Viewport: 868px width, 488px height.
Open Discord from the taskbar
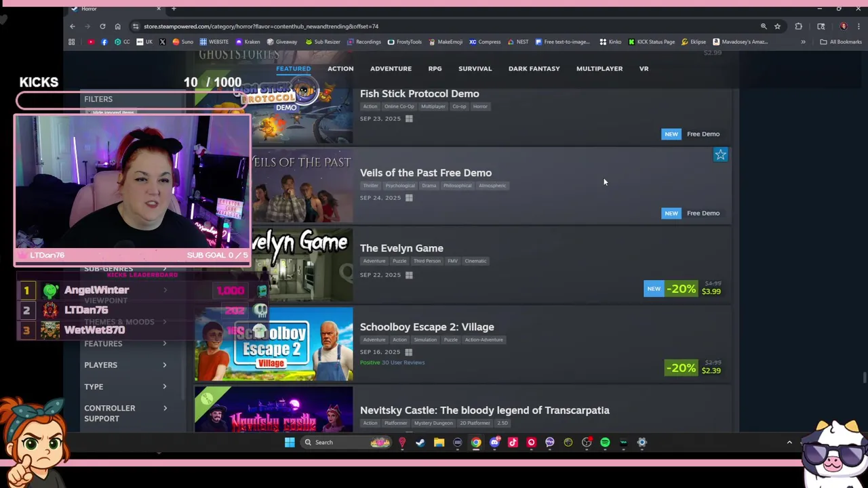point(494,443)
